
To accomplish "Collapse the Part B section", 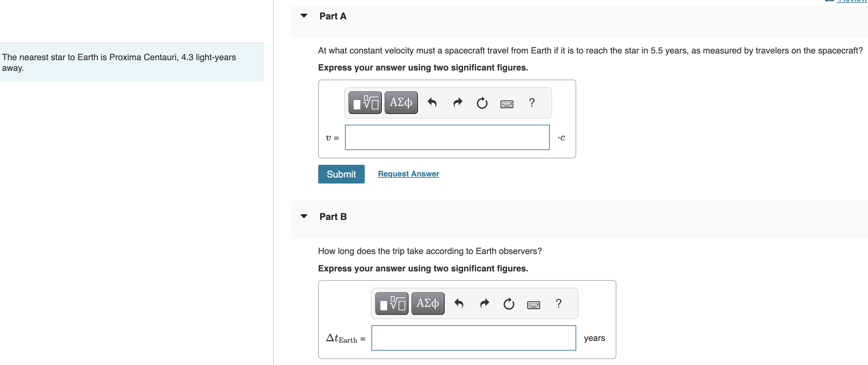I will (x=303, y=216).
